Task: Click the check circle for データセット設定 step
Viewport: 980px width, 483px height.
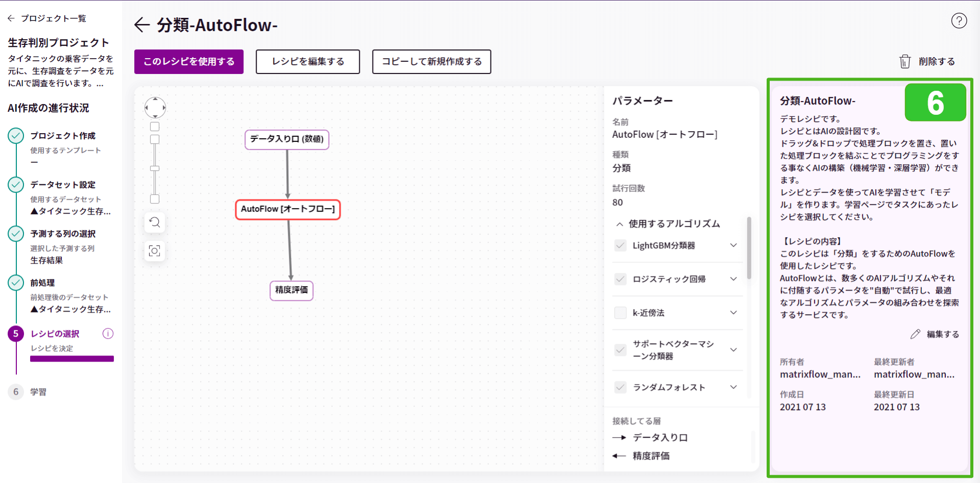Action: pyautogui.click(x=16, y=185)
